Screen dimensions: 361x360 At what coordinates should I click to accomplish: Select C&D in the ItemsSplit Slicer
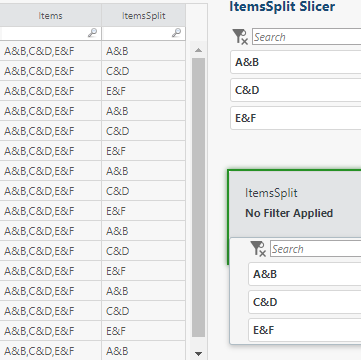tap(296, 90)
